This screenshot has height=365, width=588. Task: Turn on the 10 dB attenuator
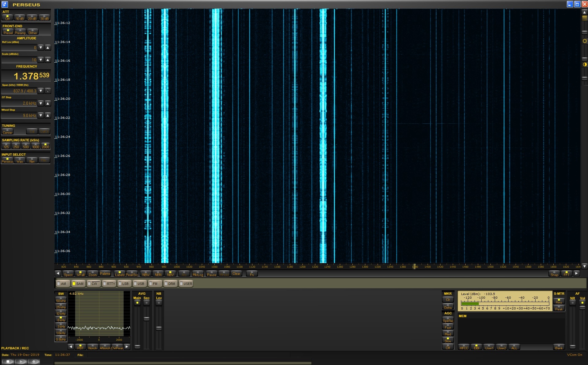(20, 18)
